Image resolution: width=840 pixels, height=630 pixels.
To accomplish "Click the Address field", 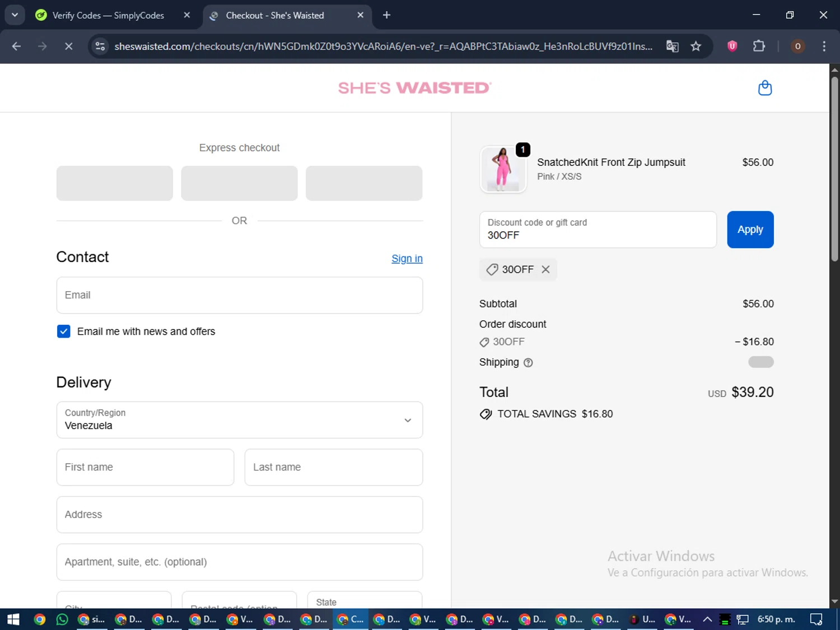I will click(240, 515).
